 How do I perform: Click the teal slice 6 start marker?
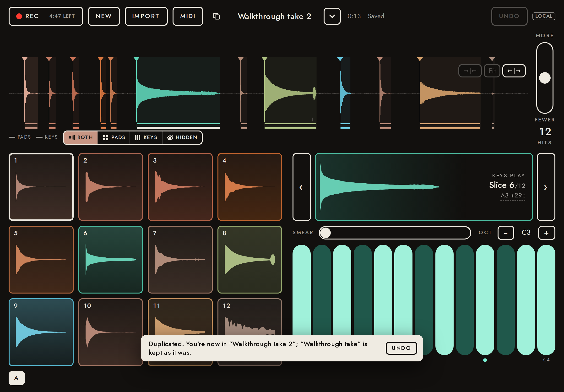[x=136, y=59]
